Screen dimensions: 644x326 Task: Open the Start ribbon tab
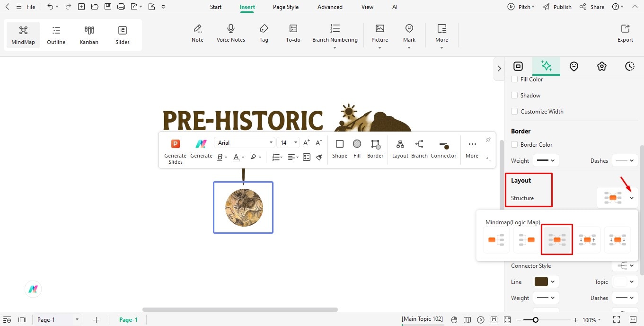tap(216, 7)
